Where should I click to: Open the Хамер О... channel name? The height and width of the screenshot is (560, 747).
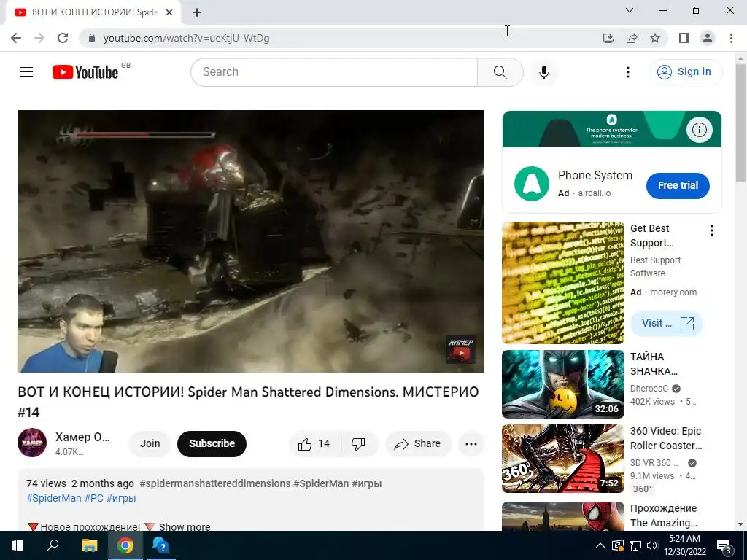point(82,437)
